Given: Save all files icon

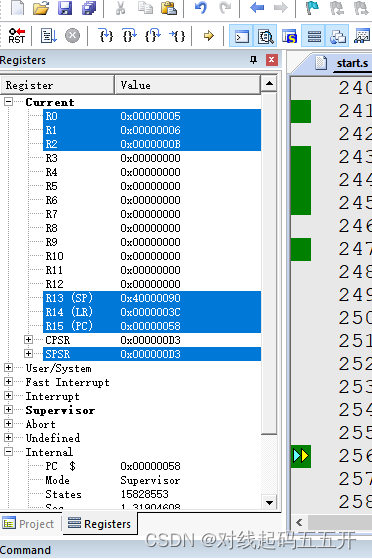Looking at the screenshot, I should pyautogui.click(x=88, y=8).
